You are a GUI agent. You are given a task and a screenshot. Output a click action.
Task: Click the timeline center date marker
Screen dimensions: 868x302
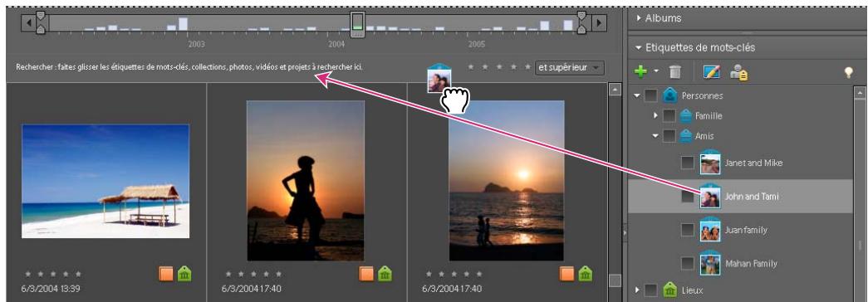tap(358, 25)
